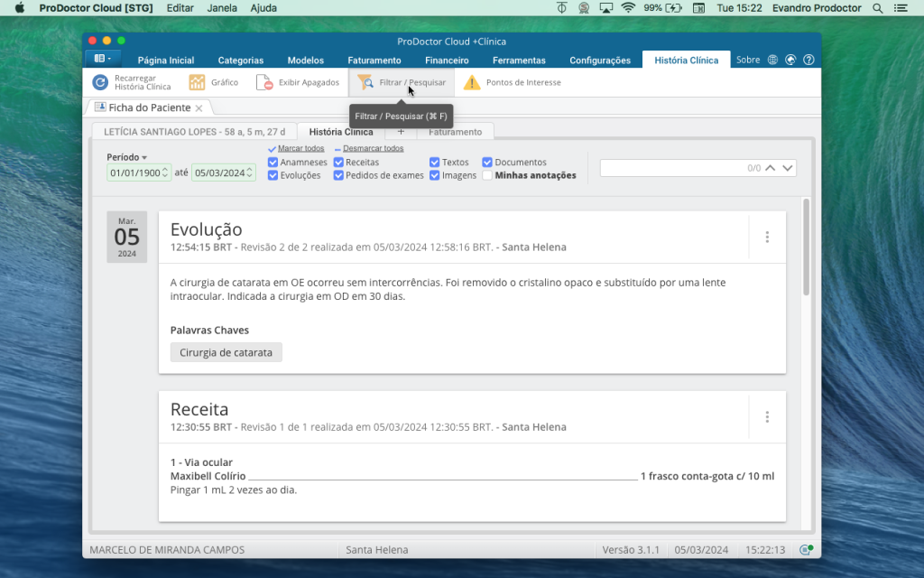
Task: Open the sidebar panel menu icon
Action: point(103,59)
